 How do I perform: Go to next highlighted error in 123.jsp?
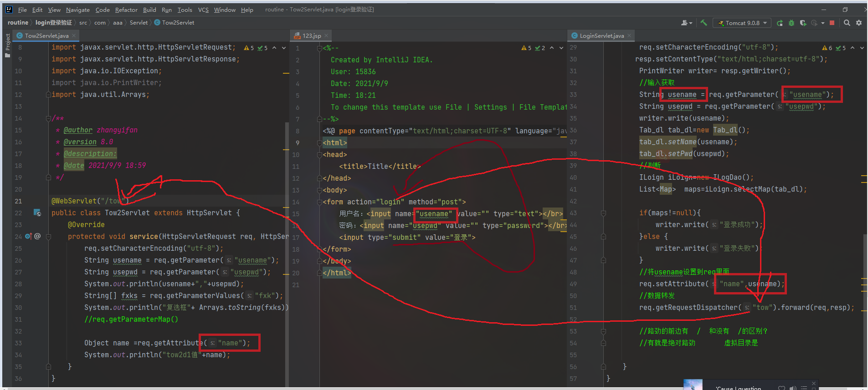point(561,48)
